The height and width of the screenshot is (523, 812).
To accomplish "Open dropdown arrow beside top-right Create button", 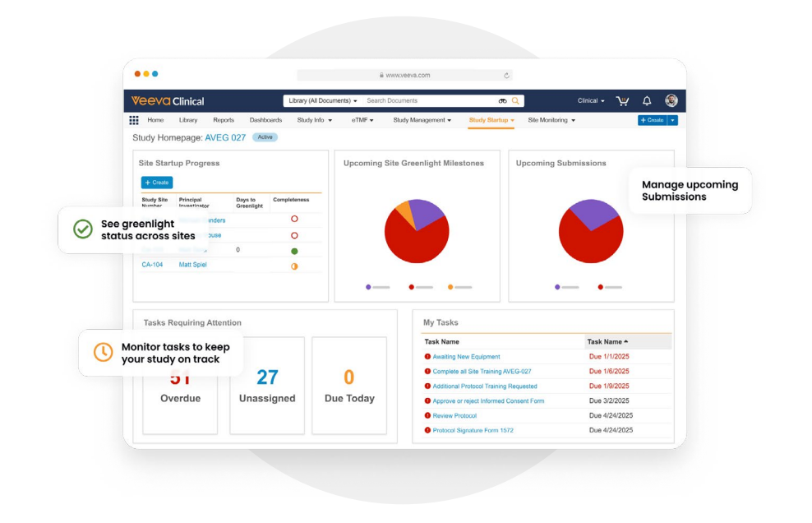I will [673, 120].
